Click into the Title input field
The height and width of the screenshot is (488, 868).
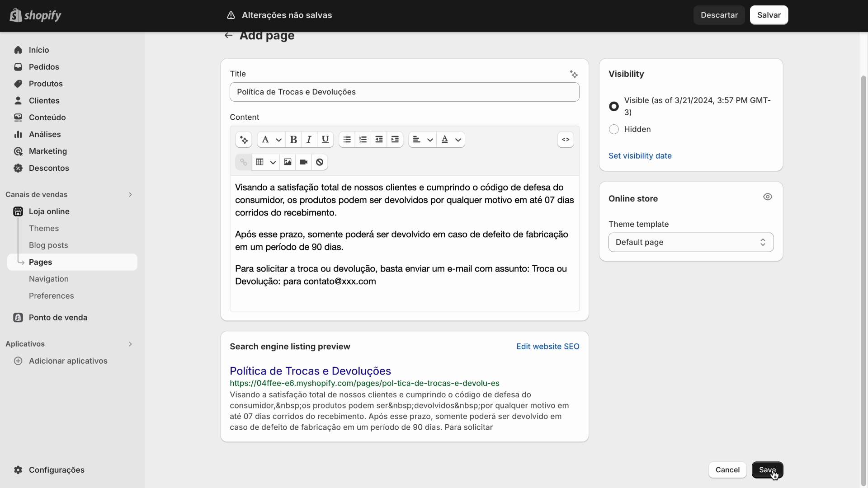(404, 92)
